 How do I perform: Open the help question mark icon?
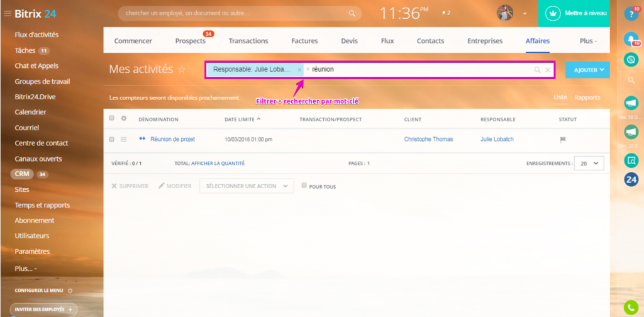pyautogui.click(x=631, y=14)
